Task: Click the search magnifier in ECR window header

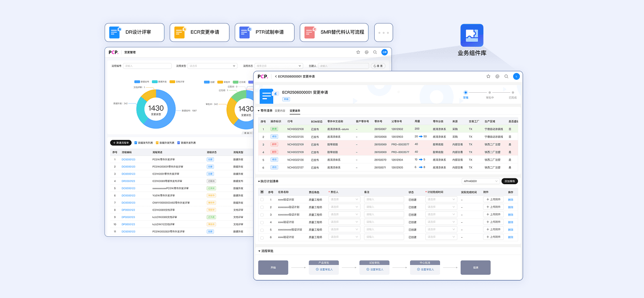Action: [506, 77]
